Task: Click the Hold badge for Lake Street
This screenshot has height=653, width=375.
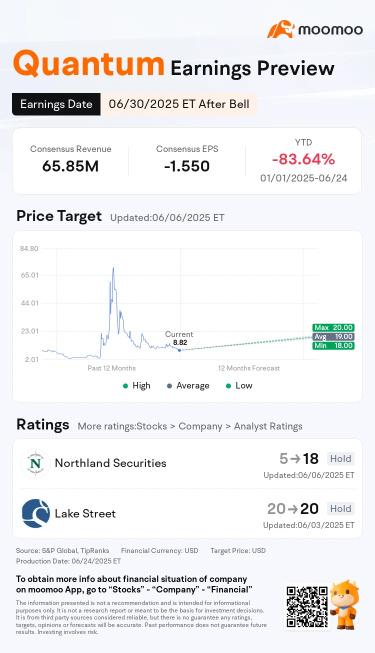Action: pos(340,509)
